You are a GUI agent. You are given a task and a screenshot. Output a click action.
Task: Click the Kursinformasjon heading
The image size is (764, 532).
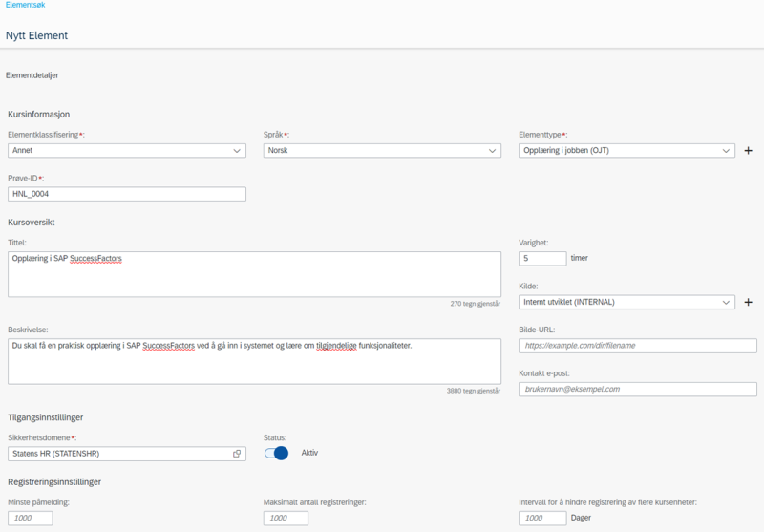click(x=38, y=114)
